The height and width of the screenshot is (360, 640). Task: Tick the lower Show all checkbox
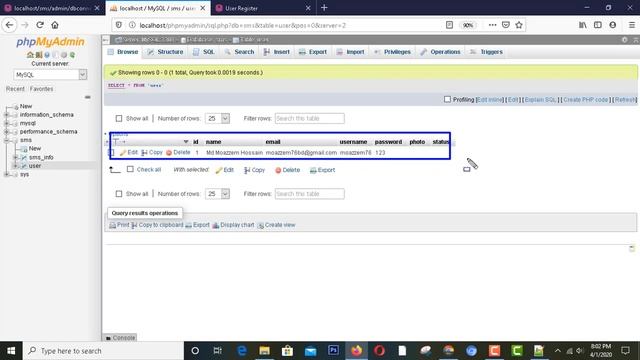click(119, 194)
